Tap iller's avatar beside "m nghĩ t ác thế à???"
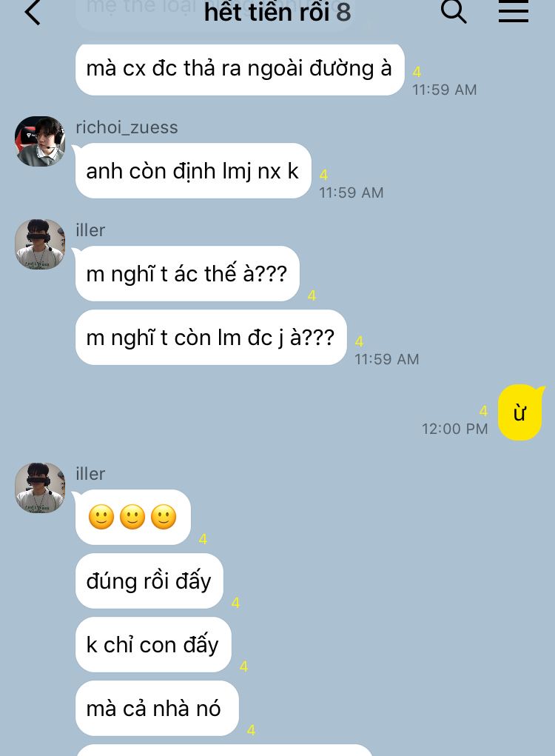Image resolution: width=555 pixels, height=756 pixels. click(40, 244)
